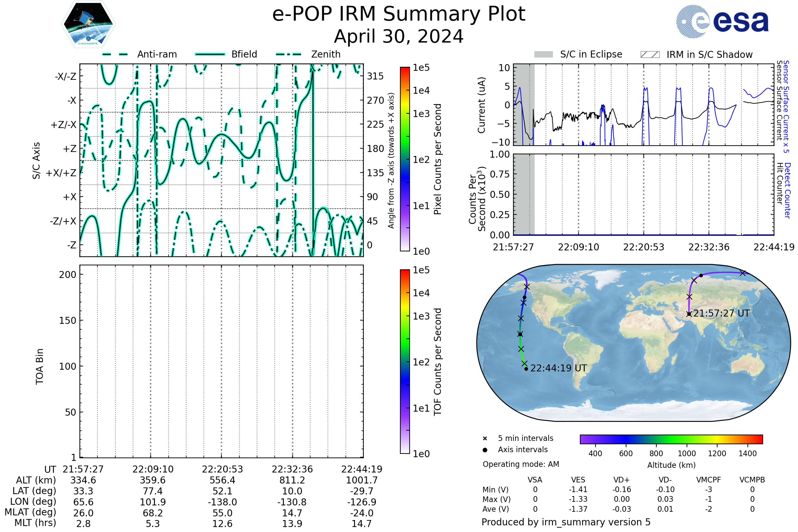Image resolution: width=798 pixels, height=532 pixels.
Task: Click the VMCPF voltage column header
Action: (x=709, y=480)
